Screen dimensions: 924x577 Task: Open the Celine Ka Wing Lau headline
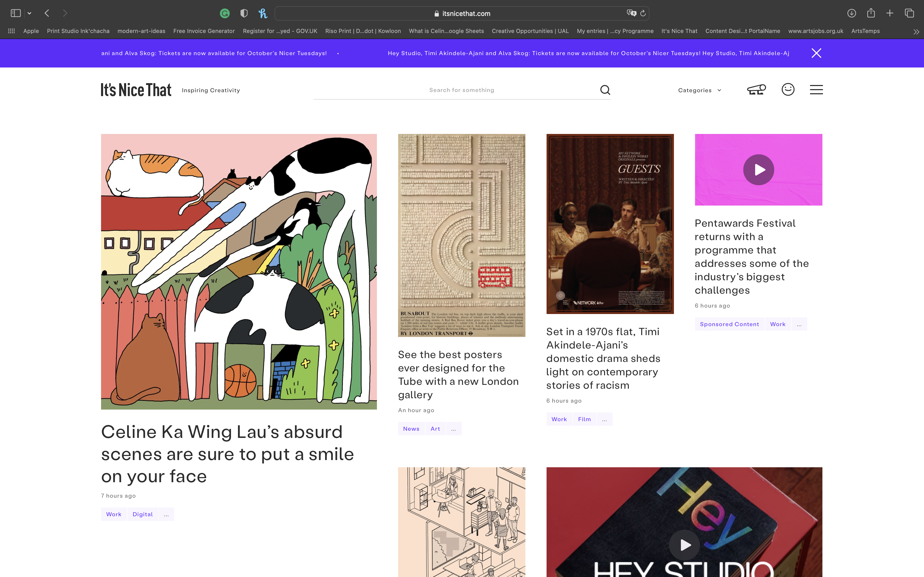pyautogui.click(x=228, y=454)
